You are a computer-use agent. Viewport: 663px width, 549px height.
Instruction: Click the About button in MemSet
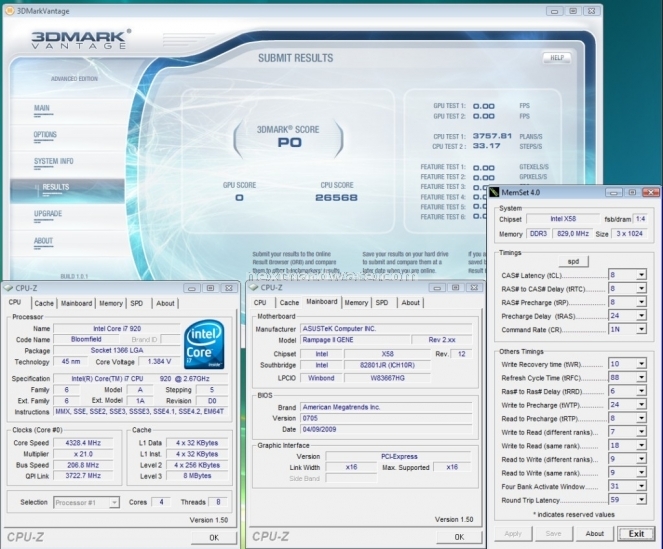(595, 534)
